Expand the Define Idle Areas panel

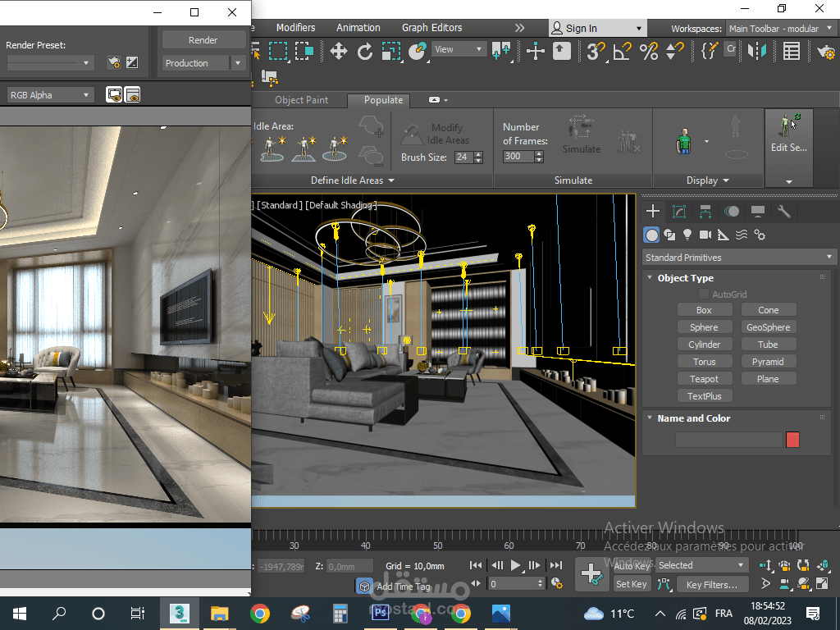(353, 180)
